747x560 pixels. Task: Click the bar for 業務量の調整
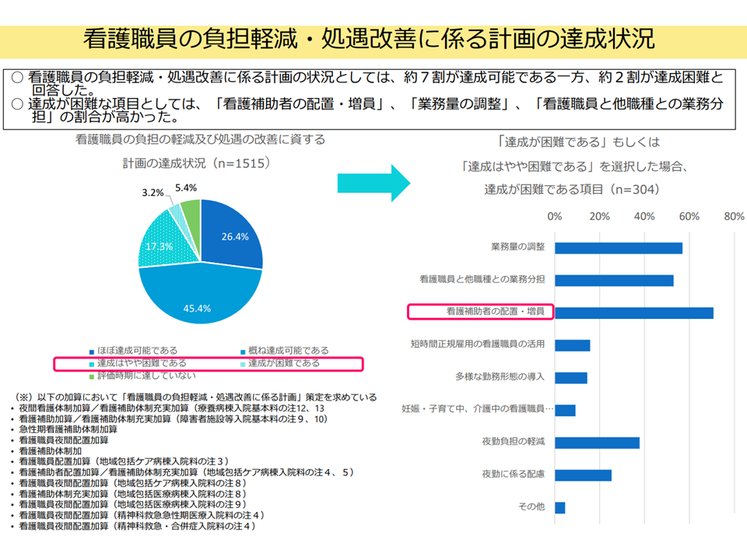(619, 248)
